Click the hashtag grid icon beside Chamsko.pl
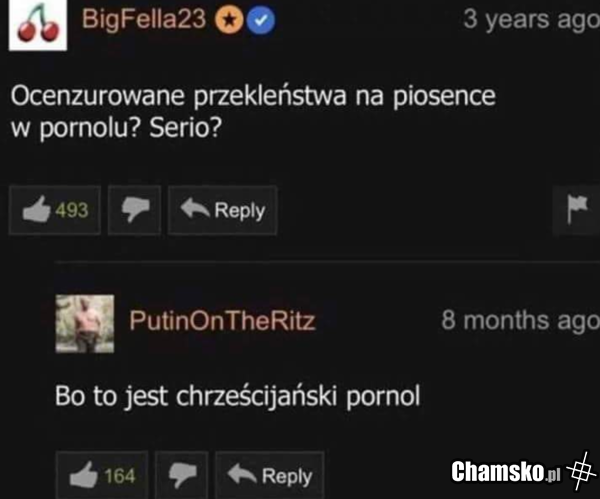 (582, 471)
